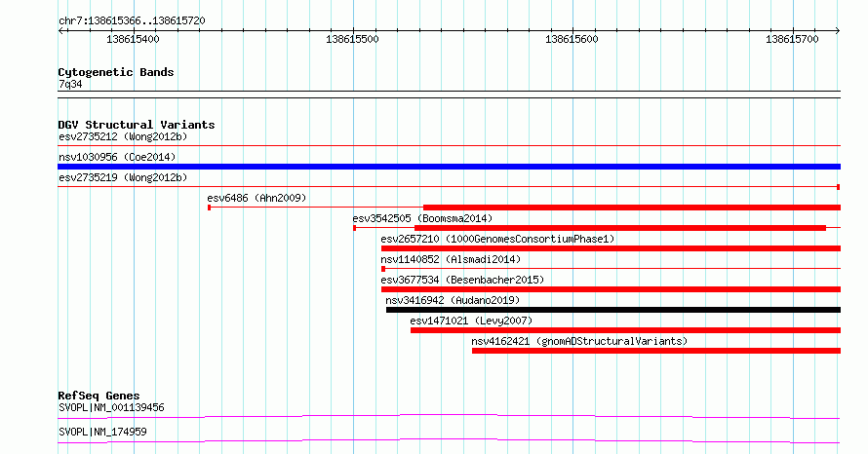Click the small red end marker of esv2735219

click(839, 187)
